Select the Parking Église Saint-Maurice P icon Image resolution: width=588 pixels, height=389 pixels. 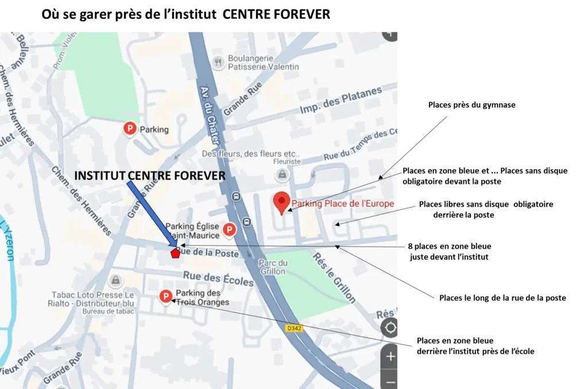230,229
